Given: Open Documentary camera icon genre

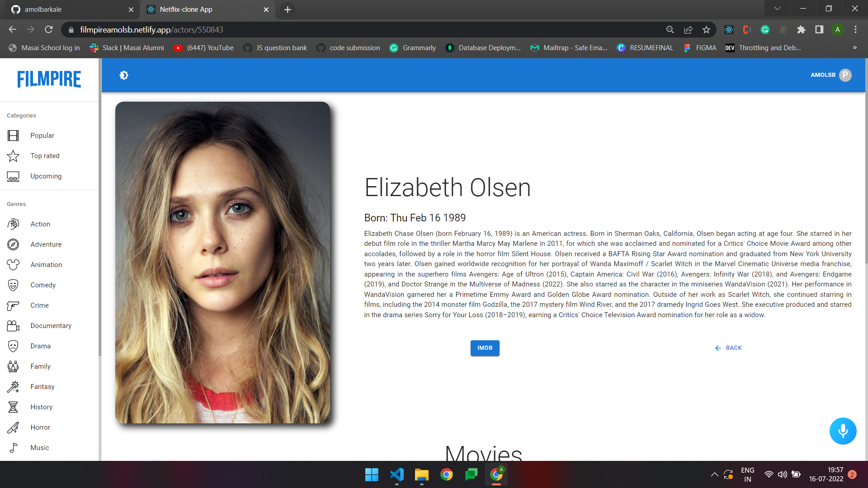Looking at the screenshot, I should [x=13, y=326].
